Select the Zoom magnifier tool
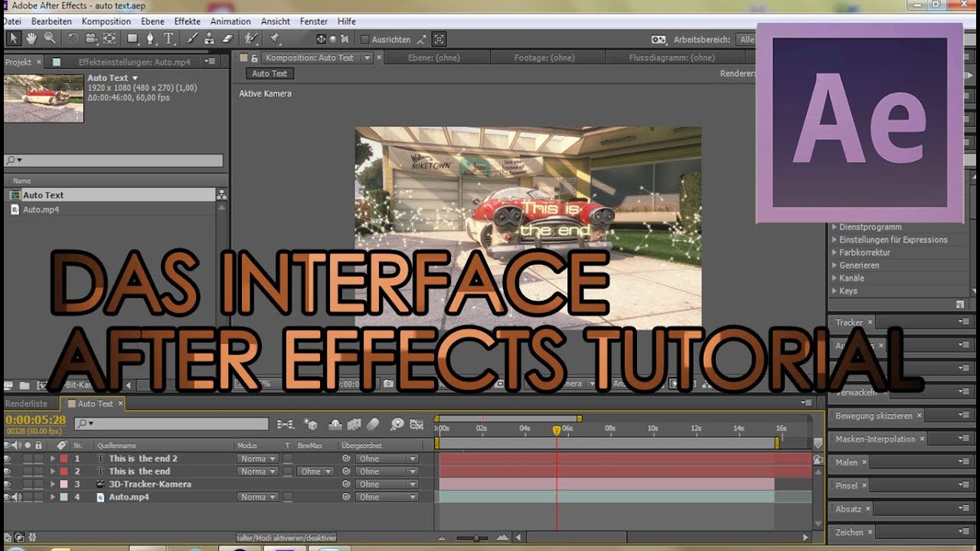Viewport: 980px width, 551px height. point(50,38)
